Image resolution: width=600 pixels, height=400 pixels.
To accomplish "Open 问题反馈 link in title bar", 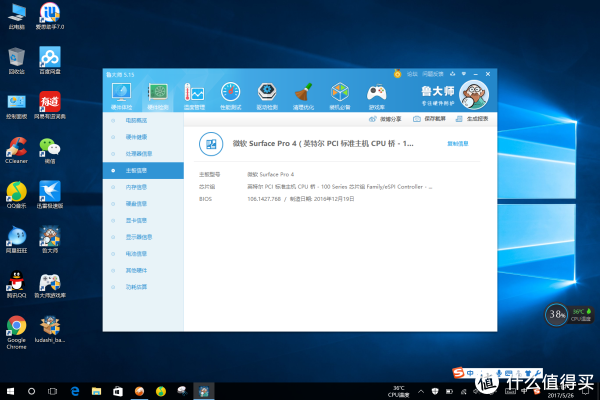I will click(433, 74).
